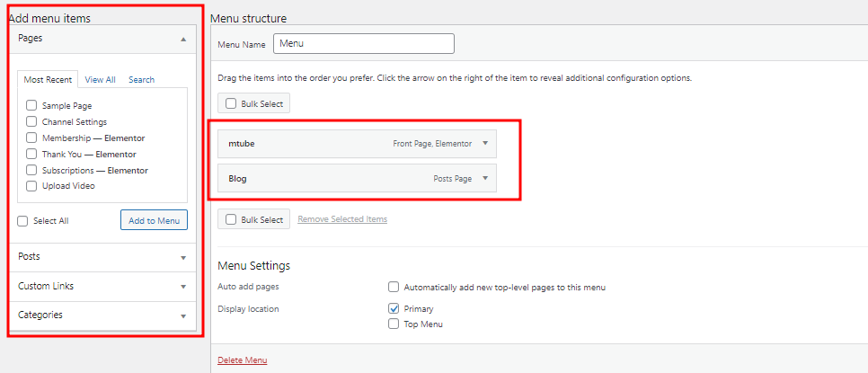868x373 pixels.
Task: Open the Search tab in Pages
Action: [142, 80]
